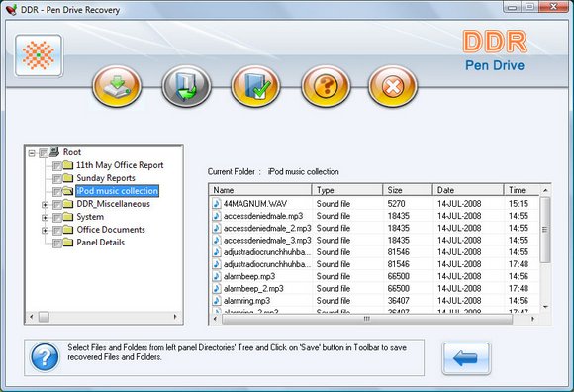Select the 44MAGNUM.WAV file name

point(255,204)
